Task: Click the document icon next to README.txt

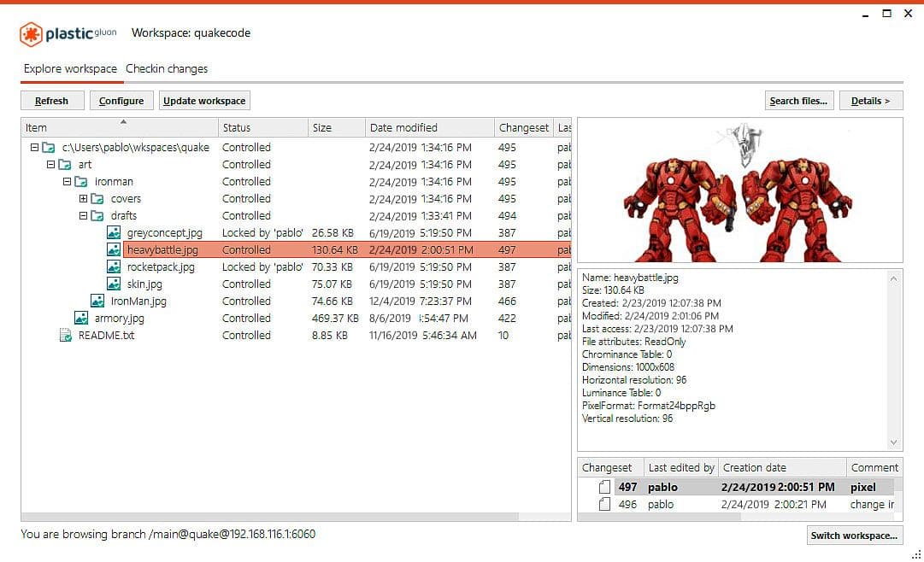Action: point(66,335)
